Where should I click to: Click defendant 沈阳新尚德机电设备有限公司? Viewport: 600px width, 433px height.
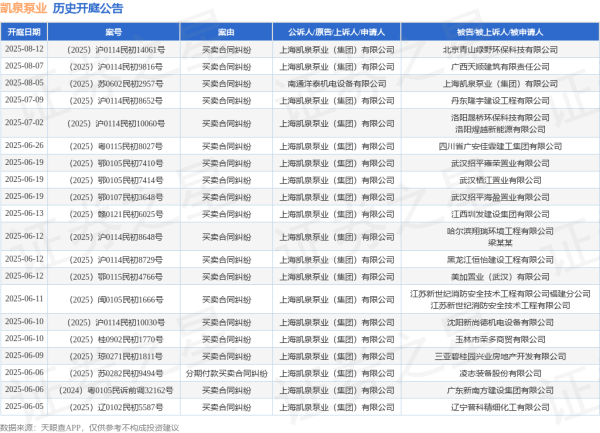pos(500,322)
